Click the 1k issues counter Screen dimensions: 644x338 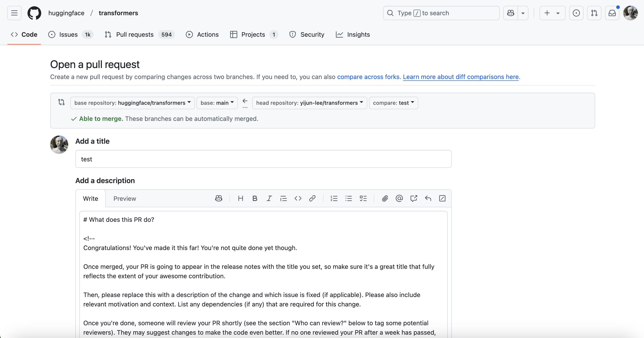pos(87,34)
